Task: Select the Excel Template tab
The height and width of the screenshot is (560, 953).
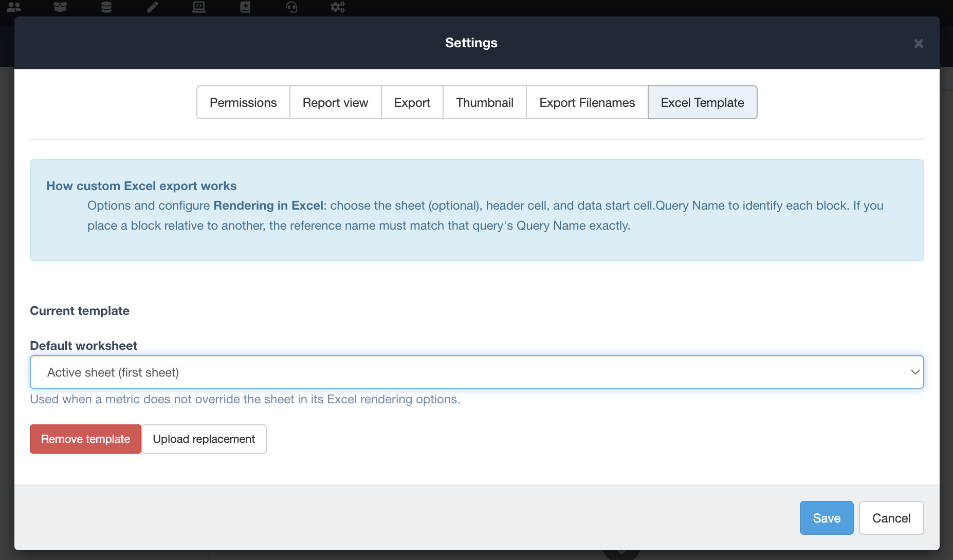Action: click(x=702, y=102)
